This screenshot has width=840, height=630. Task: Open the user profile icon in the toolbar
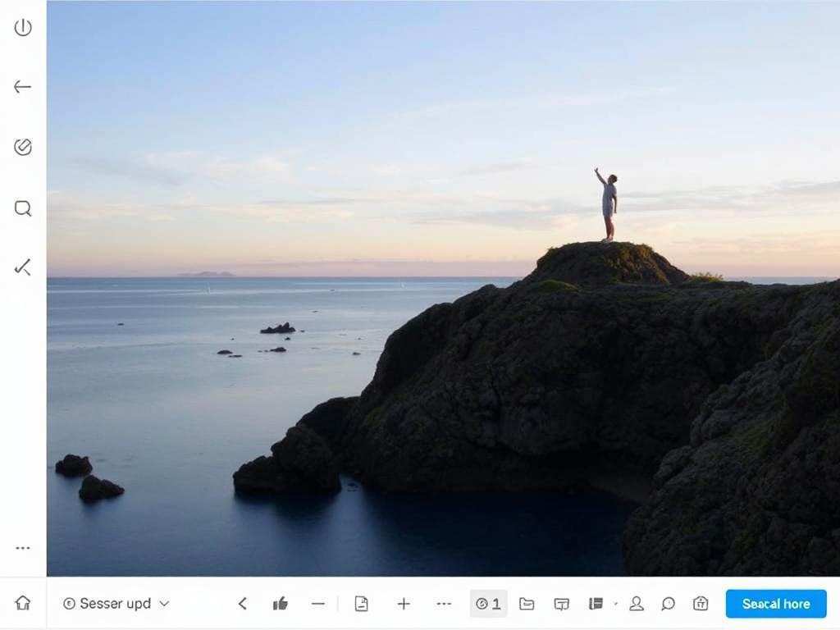(636, 604)
